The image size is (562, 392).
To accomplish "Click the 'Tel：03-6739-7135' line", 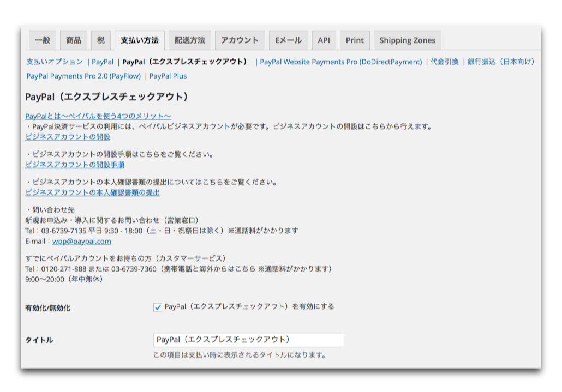I will click(162, 231).
